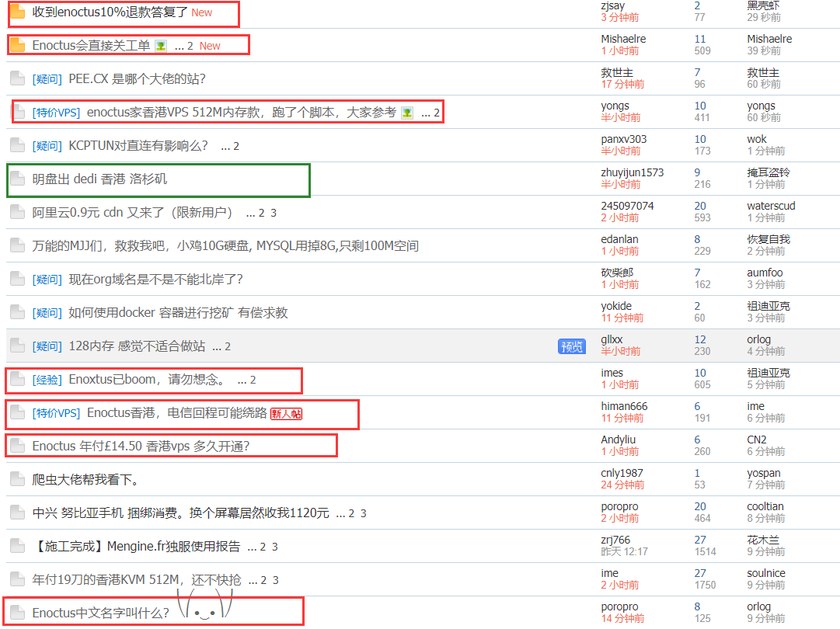The height and width of the screenshot is (629, 840).
Task: Open last poster profile cooltian
Action: (765, 506)
